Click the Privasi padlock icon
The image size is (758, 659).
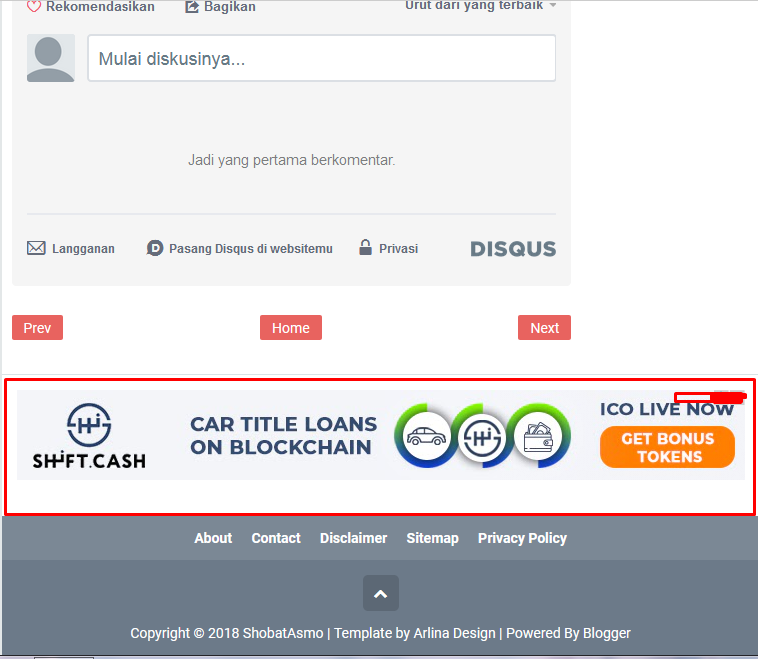365,247
